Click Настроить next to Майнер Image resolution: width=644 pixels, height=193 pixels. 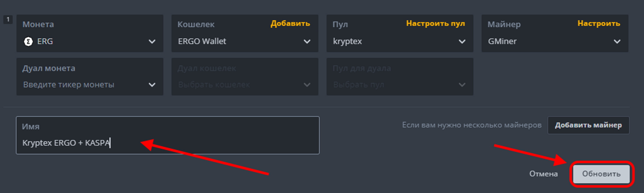pos(599,23)
